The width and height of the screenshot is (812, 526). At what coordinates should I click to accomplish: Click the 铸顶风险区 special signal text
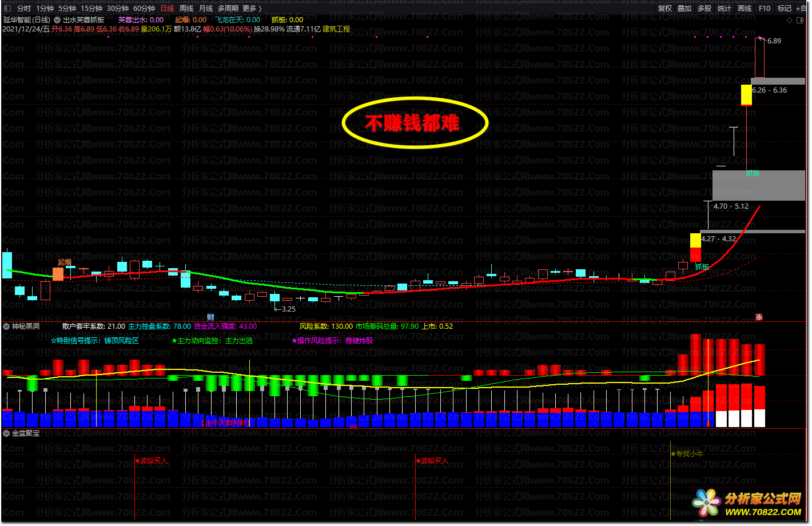[122, 341]
